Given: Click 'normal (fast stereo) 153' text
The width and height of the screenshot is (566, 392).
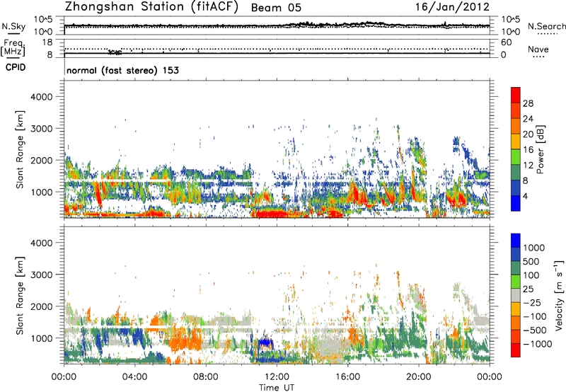Looking at the screenshot, I should (x=122, y=70).
